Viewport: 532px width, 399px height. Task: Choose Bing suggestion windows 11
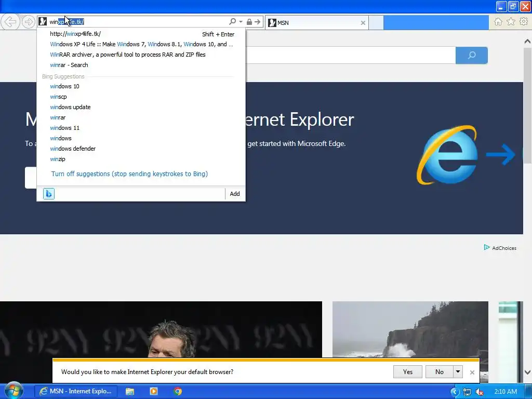pyautogui.click(x=141, y=128)
